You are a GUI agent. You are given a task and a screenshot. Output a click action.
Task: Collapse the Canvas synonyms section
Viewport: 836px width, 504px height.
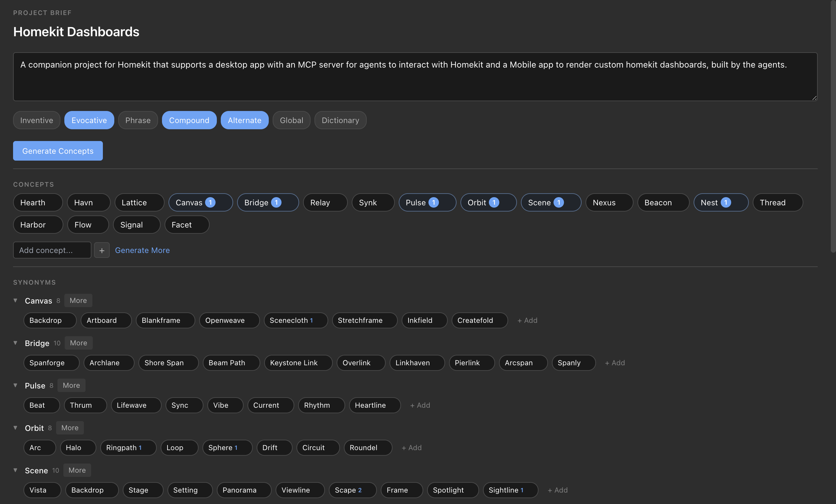[x=15, y=301]
